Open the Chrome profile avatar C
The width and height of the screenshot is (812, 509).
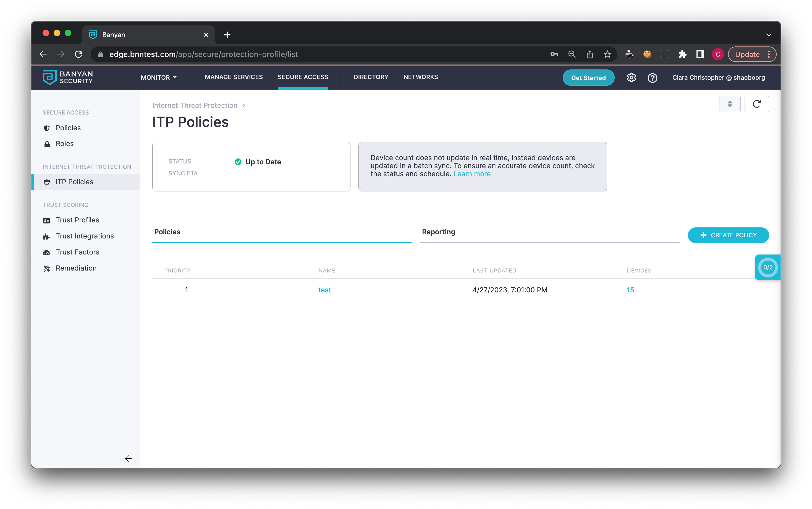(717, 54)
